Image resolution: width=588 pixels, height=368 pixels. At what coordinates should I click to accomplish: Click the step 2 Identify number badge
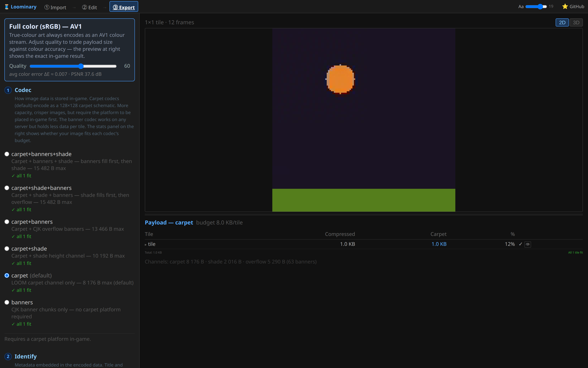coord(8,357)
